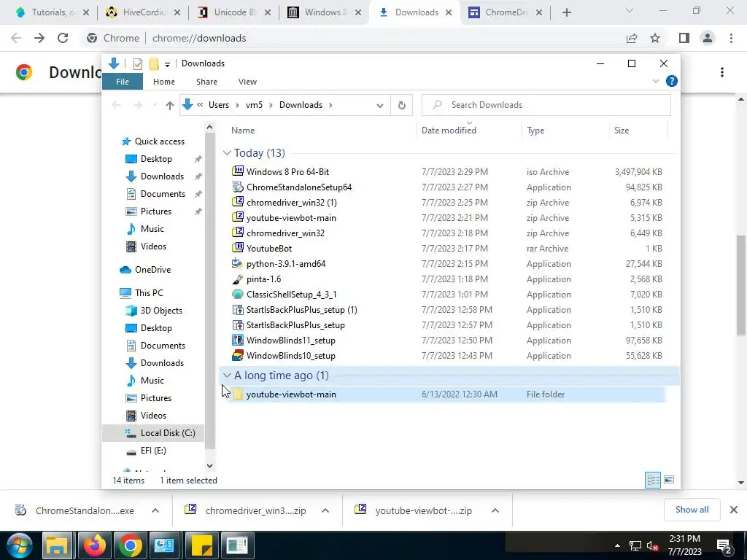Click the YoutubeBot rar archive icon
The image size is (747, 560).
(x=237, y=248)
